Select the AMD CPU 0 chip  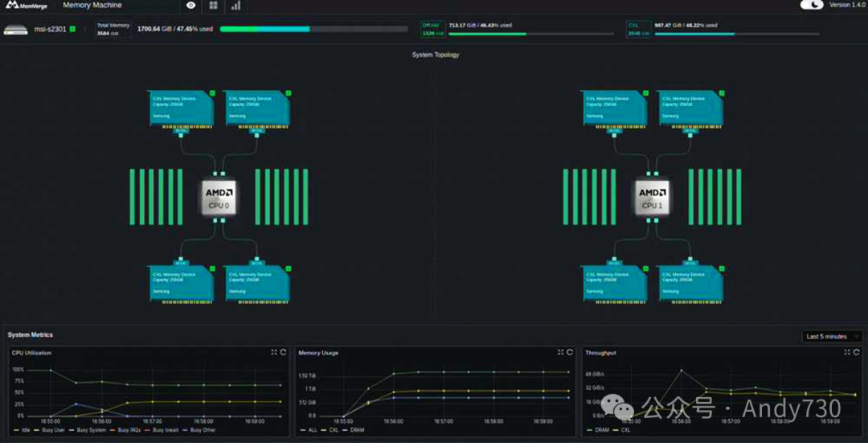[219, 199]
